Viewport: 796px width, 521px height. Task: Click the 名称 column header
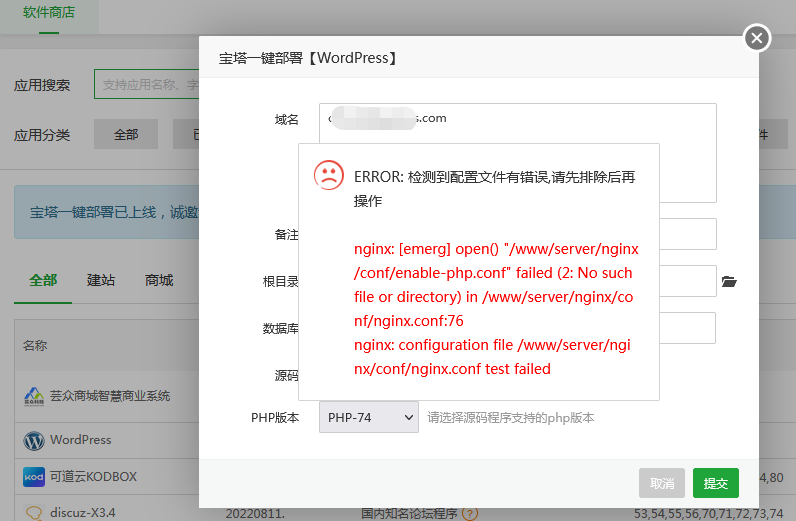35,346
